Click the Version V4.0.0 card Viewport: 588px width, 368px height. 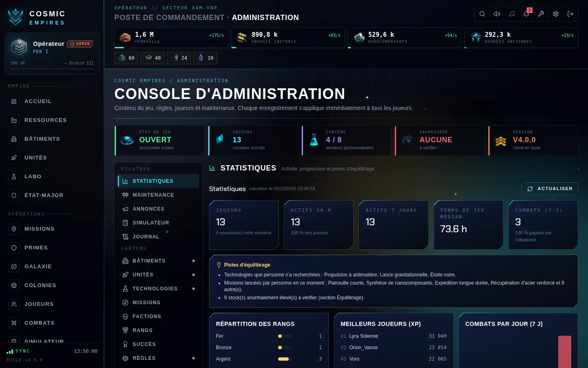point(533,140)
